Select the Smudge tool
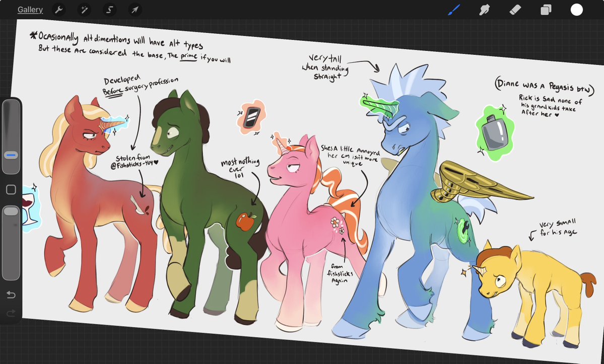The width and height of the screenshot is (604, 364). [x=485, y=10]
